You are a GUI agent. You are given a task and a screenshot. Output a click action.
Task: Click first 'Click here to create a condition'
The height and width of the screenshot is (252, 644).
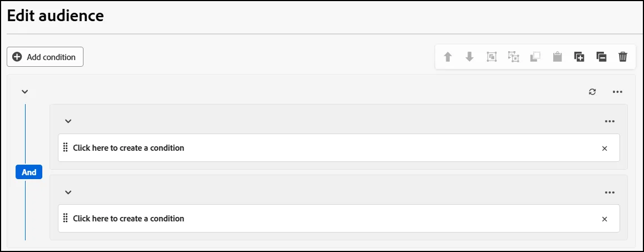click(x=129, y=148)
